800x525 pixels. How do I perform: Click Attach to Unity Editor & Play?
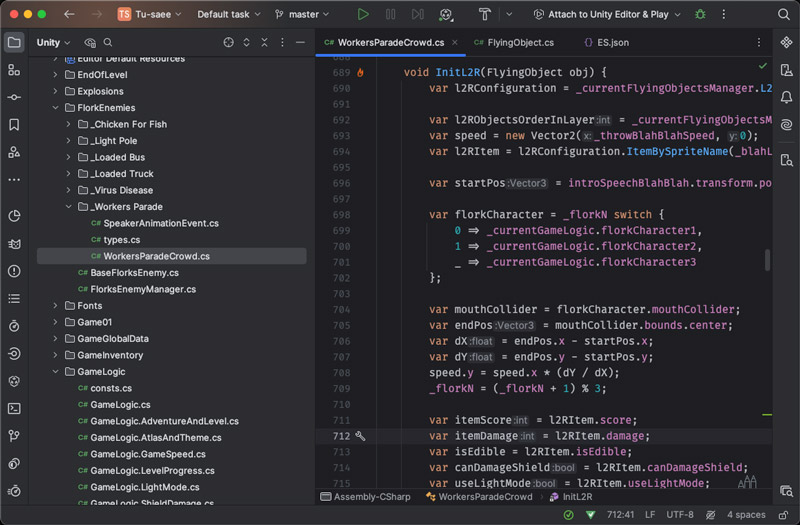608,15
